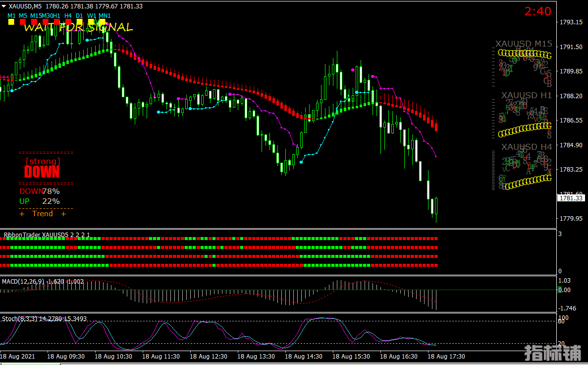The image size is (588, 365).
Task: Click the UP 22% reading
Action: 40,201
